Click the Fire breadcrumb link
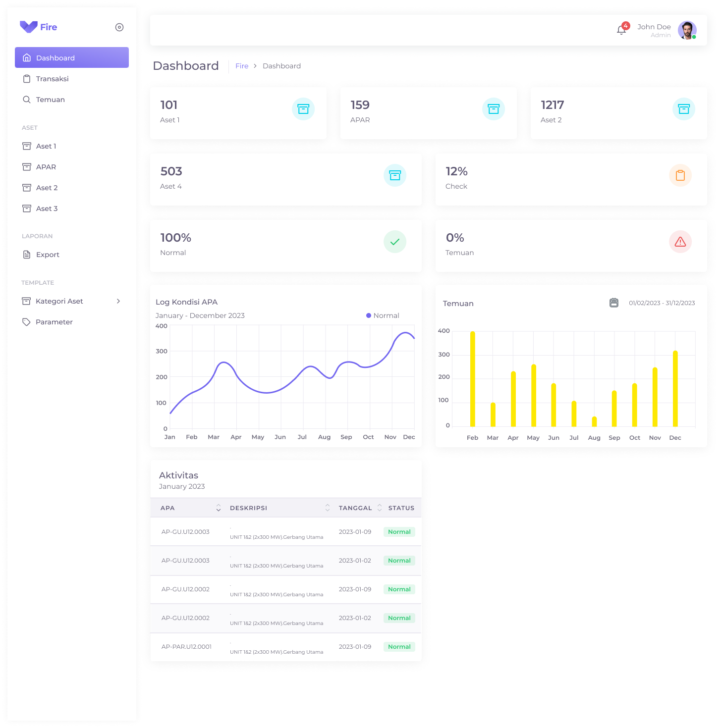The image size is (721, 728). 242,66
